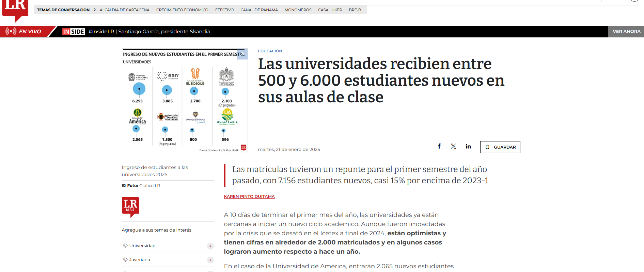644x272 pixels.
Task: Open the Javeriana topic tag
Action: pos(140,260)
